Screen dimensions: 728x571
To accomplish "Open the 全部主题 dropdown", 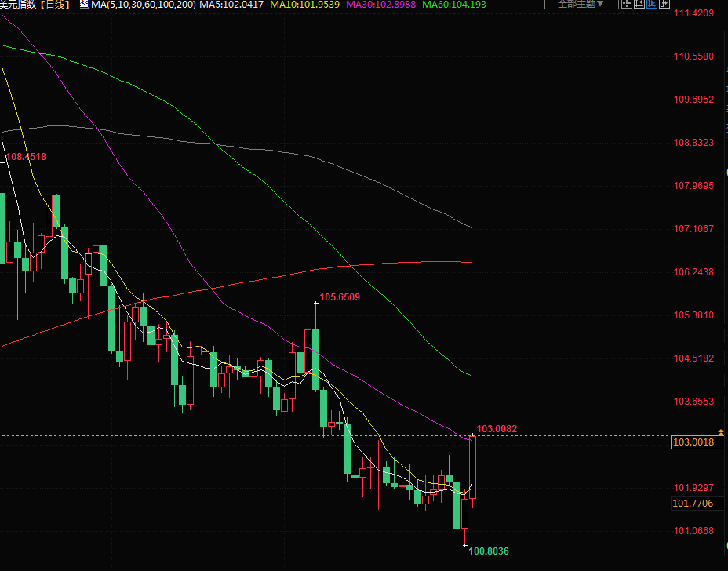I will coord(580,5).
